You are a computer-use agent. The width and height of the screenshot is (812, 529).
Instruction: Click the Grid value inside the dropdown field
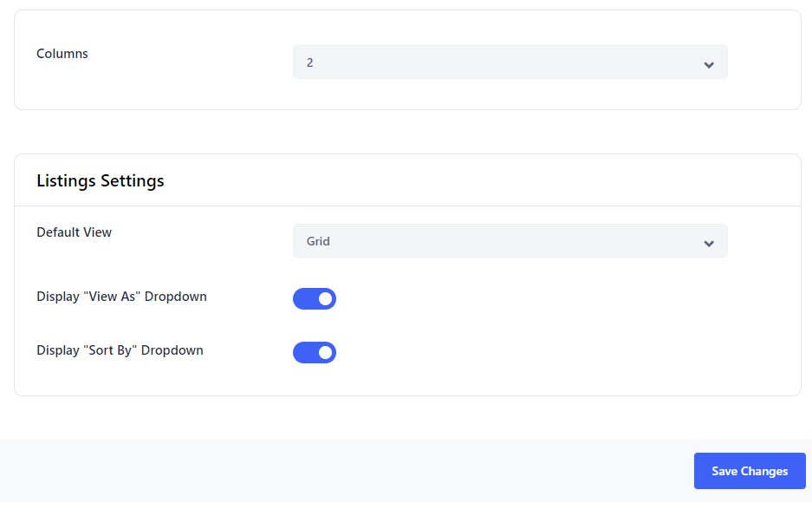(x=318, y=241)
